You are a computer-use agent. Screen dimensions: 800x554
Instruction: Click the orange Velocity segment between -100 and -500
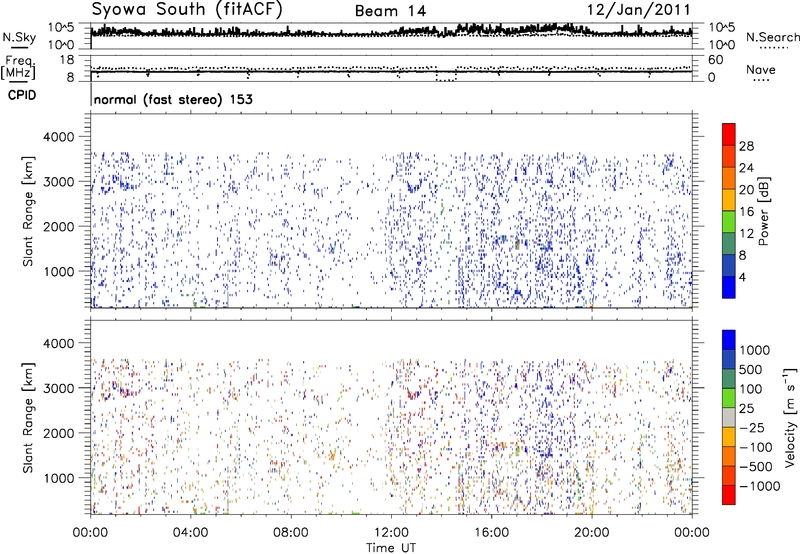[729, 456]
